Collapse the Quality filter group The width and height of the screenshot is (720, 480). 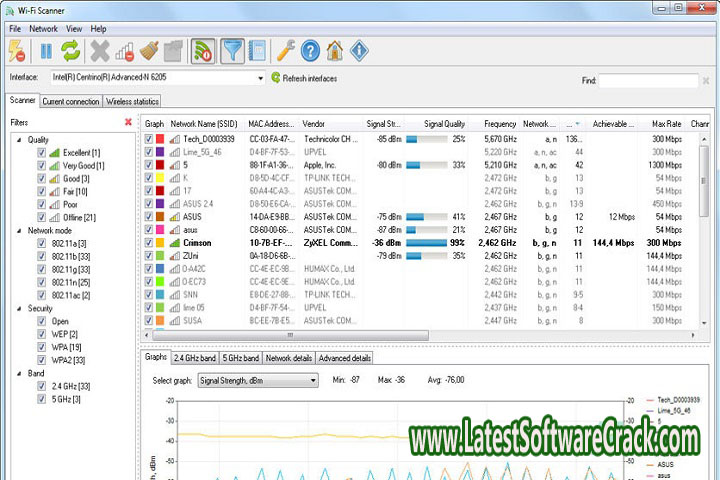coord(19,140)
